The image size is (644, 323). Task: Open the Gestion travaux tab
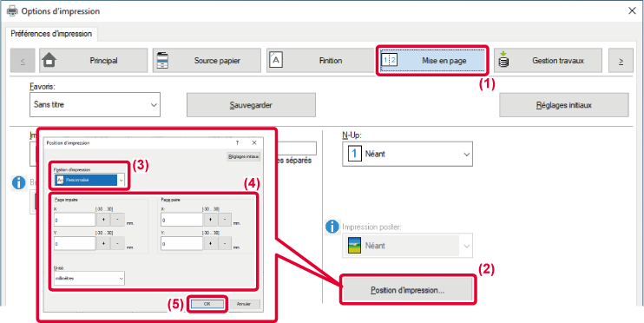pyautogui.click(x=548, y=61)
